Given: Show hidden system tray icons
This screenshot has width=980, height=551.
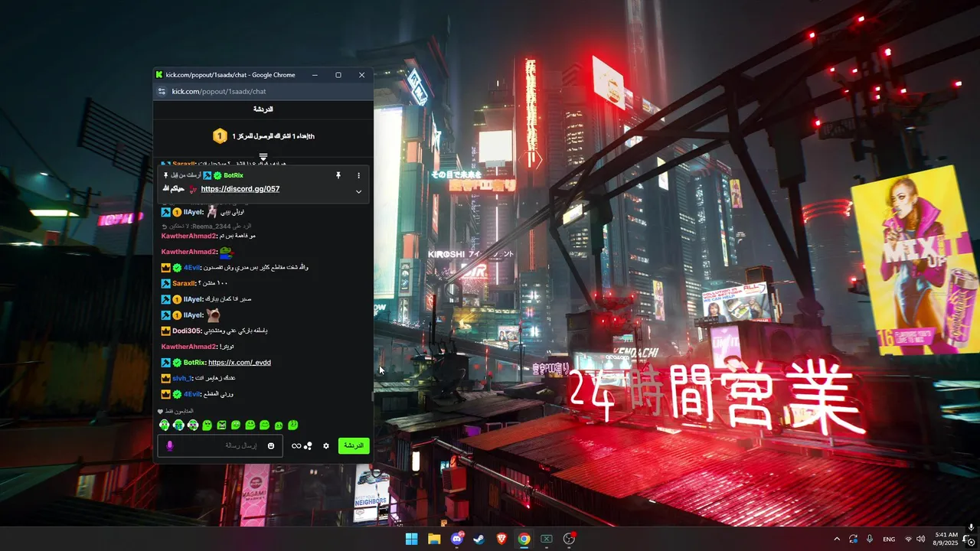Looking at the screenshot, I should point(837,539).
